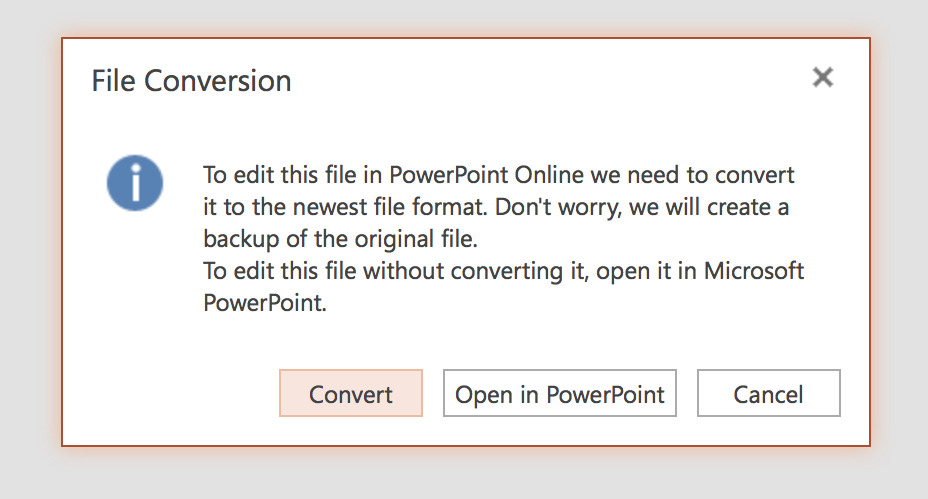Click the highlighted Convert default button

351,394
